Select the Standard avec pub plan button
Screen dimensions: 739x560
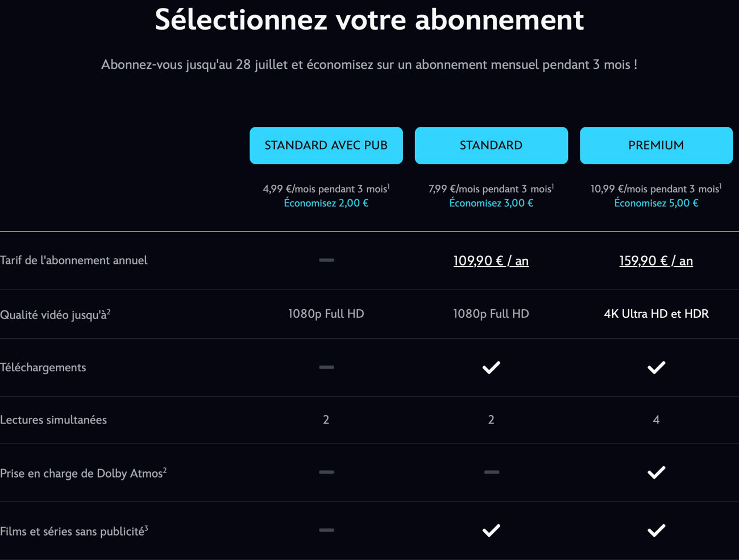[326, 146]
